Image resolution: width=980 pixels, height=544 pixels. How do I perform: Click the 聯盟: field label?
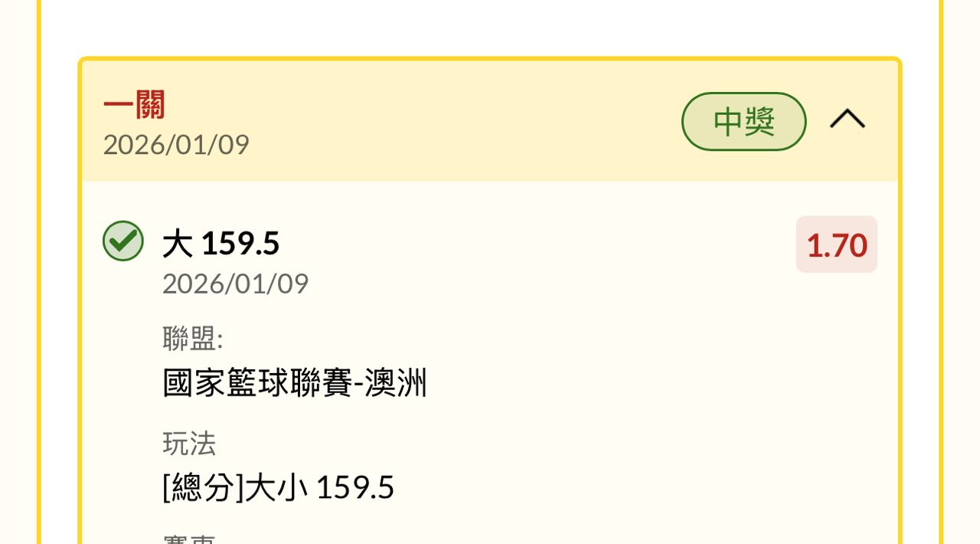coord(193,338)
